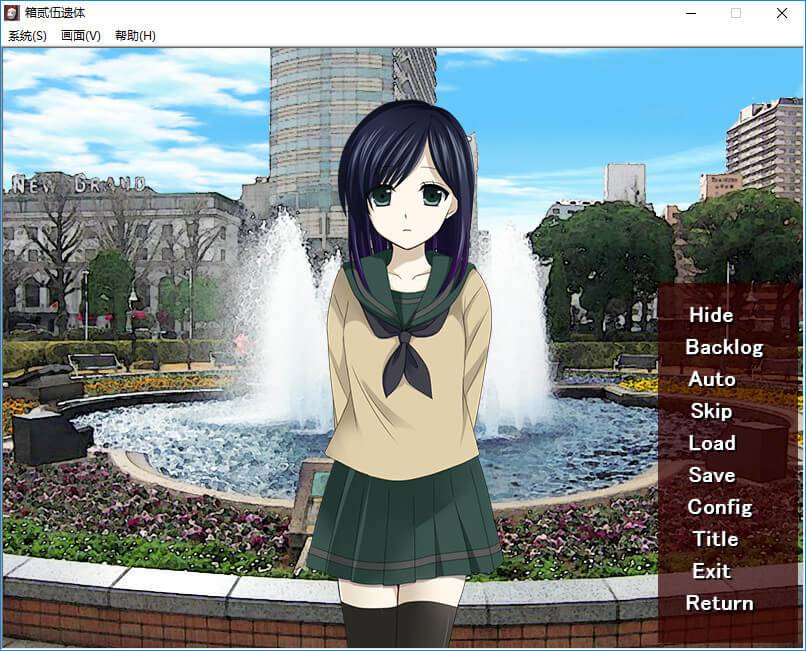806x651 pixels.
Task: Open the 帮助(H) menu
Action: coord(135,36)
